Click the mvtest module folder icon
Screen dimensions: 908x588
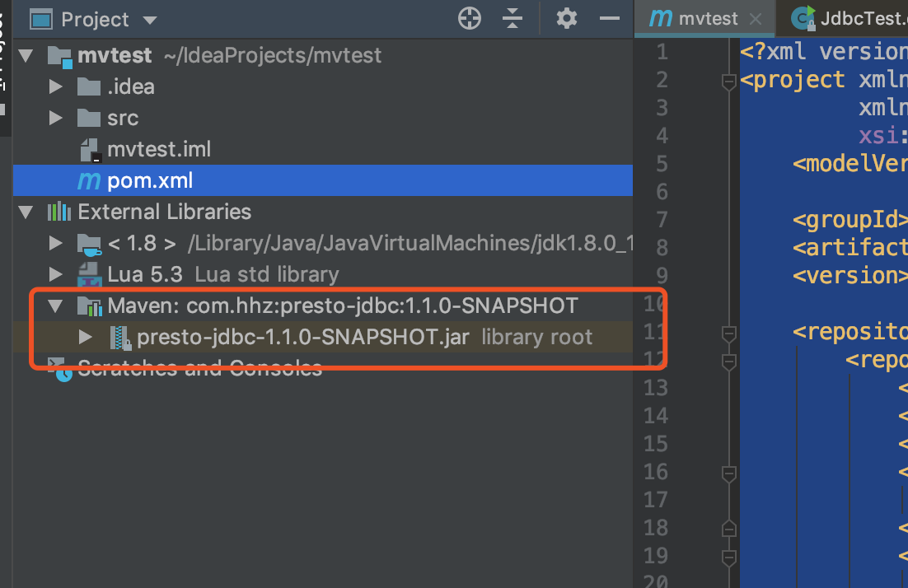click(60, 57)
